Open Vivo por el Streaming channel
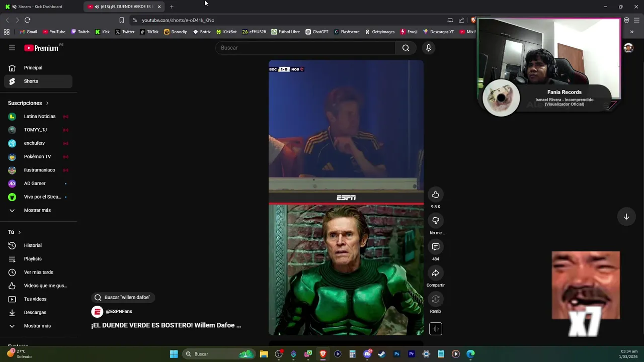Image resolution: width=644 pixels, height=362 pixels. click(38, 197)
